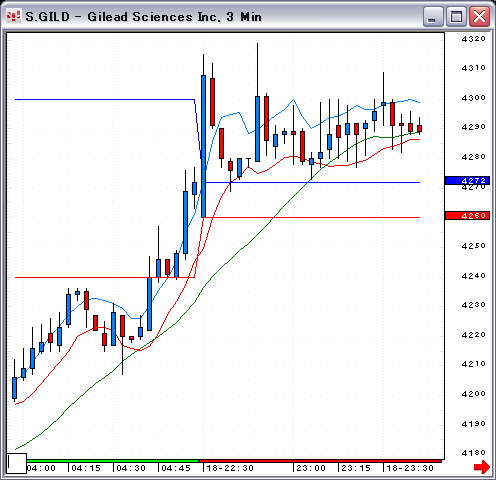Click the 4300 price scale label
This screenshot has height=480, width=496.
(x=473, y=98)
